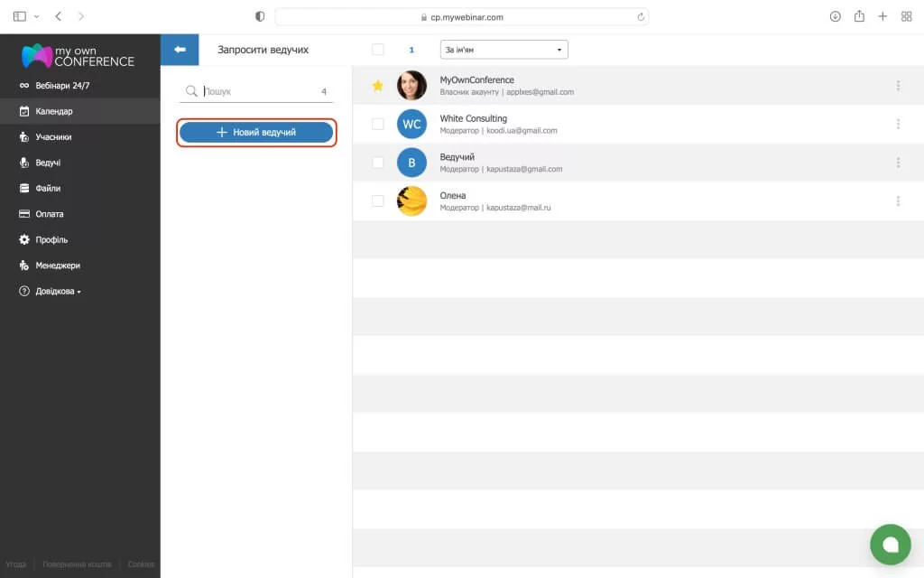Click the blue back arrow button
Image resolution: width=924 pixels, height=578 pixels.
180,50
